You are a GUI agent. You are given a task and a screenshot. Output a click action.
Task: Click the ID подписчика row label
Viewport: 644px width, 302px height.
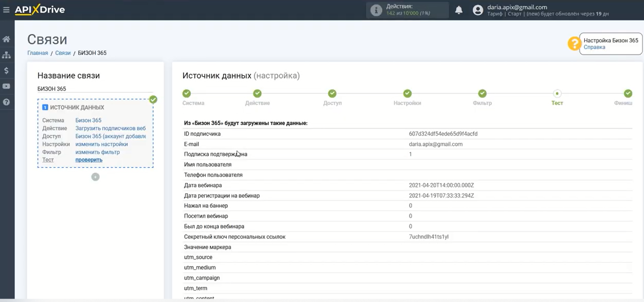click(x=202, y=134)
